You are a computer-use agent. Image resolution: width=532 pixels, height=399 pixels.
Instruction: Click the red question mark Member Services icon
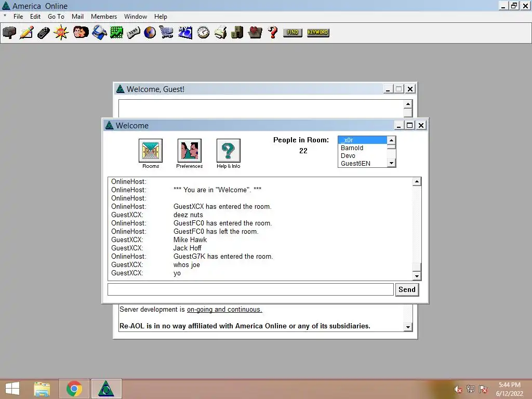(x=272, y=33)
